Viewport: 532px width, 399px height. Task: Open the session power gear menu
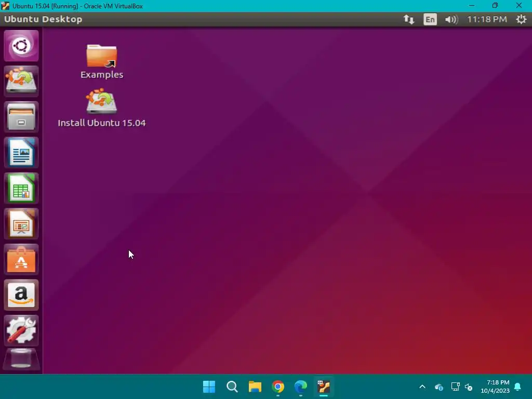(x=521, y=19)
